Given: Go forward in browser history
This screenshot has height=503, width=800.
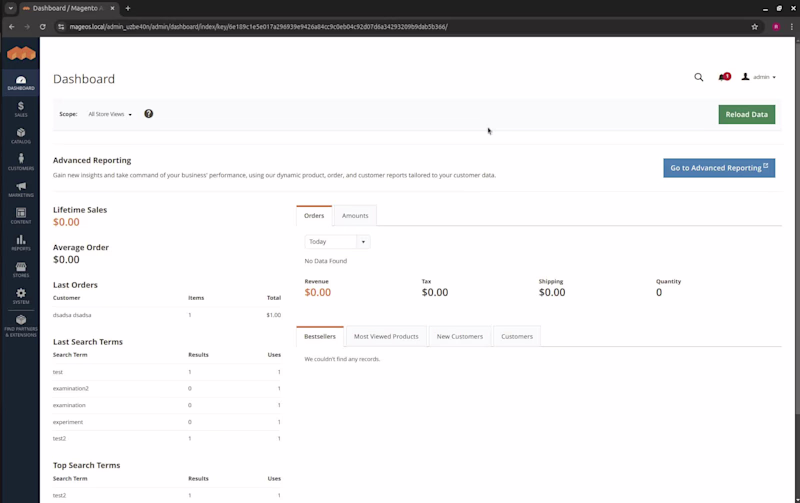Looking at the screenshot, I should pyautogui.click(x=27, y=27).
